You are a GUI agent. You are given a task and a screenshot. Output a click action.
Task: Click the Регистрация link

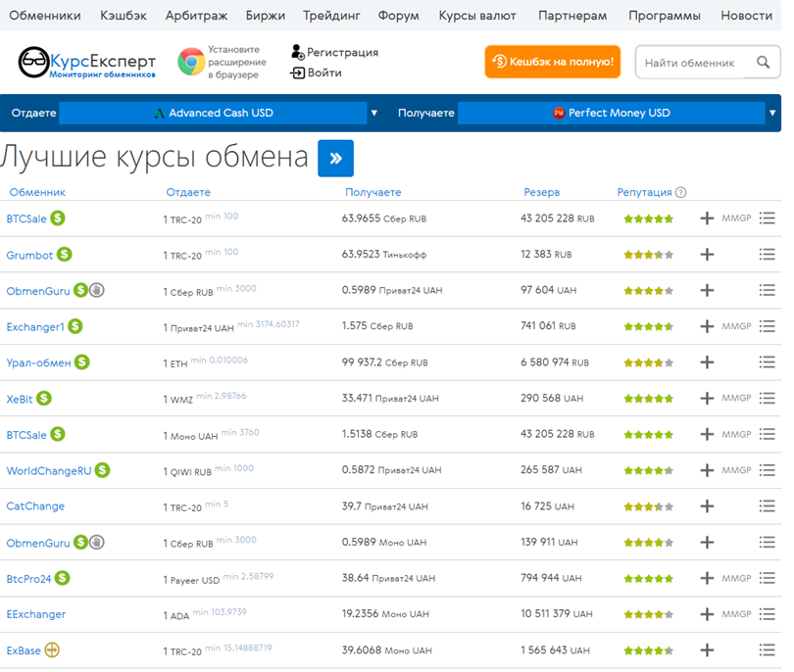pyautogui.click(x=343, y=52)
